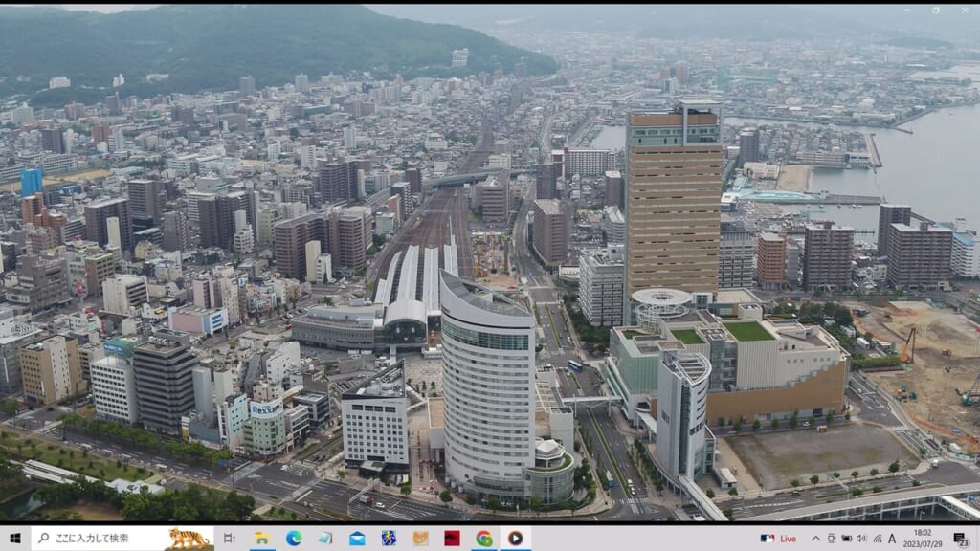Expand the hidden system tray icons chevron
This screenshot has width=980, height=551.
tap(815, 538)
